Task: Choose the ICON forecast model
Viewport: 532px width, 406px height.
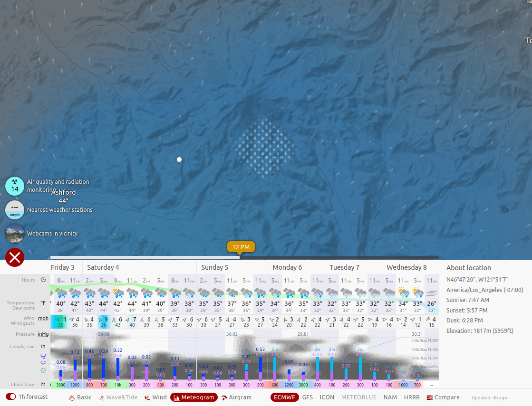Action: (x=327, y=397)
